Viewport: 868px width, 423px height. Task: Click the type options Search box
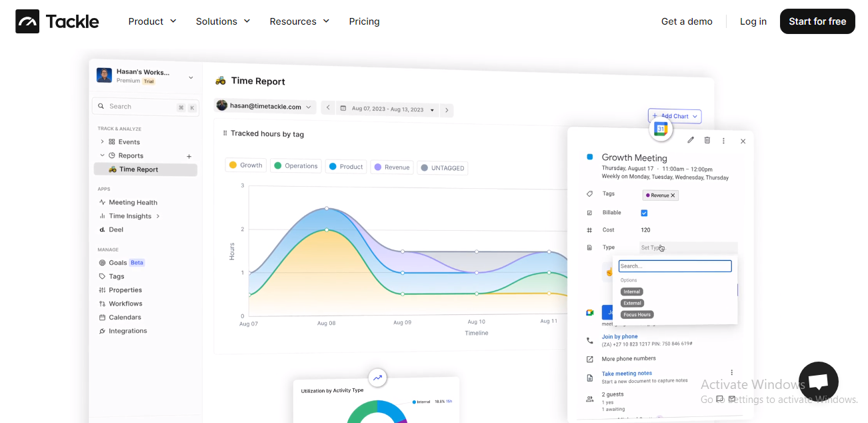(x=675, y=266)
